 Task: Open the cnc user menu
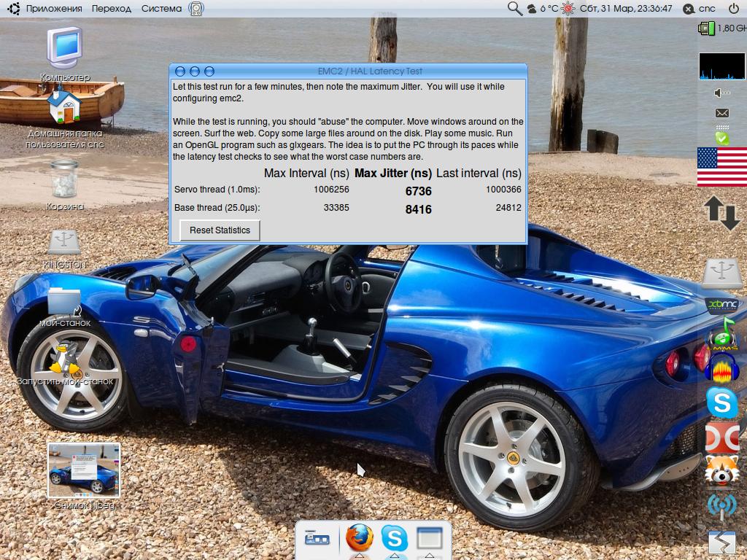pos(700,9)
